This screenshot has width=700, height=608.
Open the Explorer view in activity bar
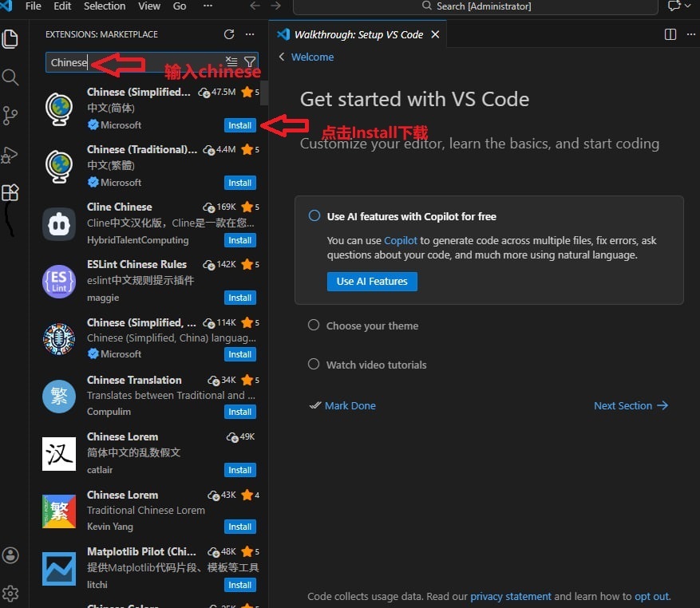[x=10, y=38]
